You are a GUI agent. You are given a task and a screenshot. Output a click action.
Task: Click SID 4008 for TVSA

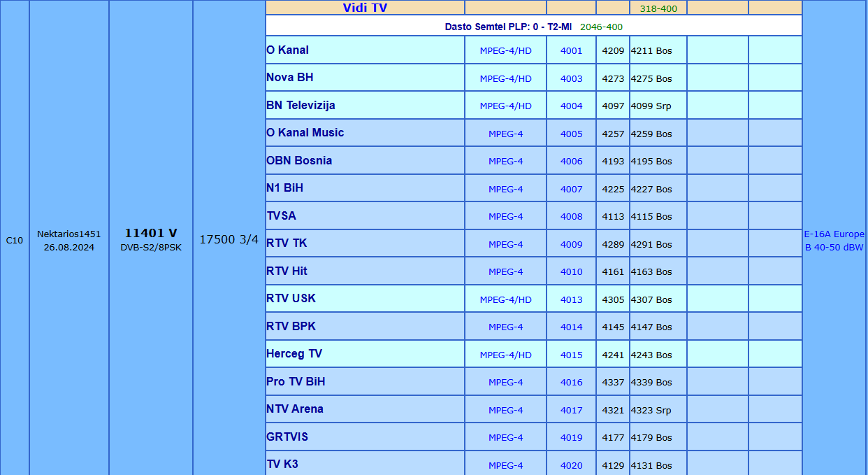pyautogui.click(x=571, y=217)
